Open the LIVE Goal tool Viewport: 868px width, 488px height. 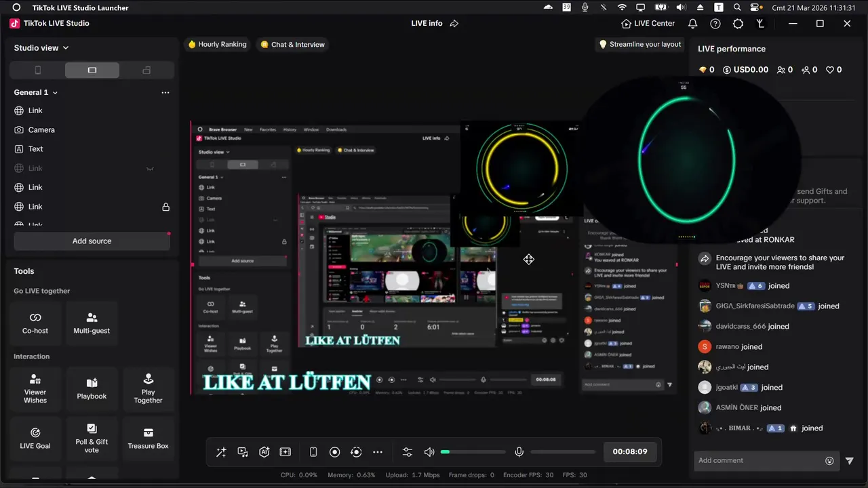pos(35,439)
